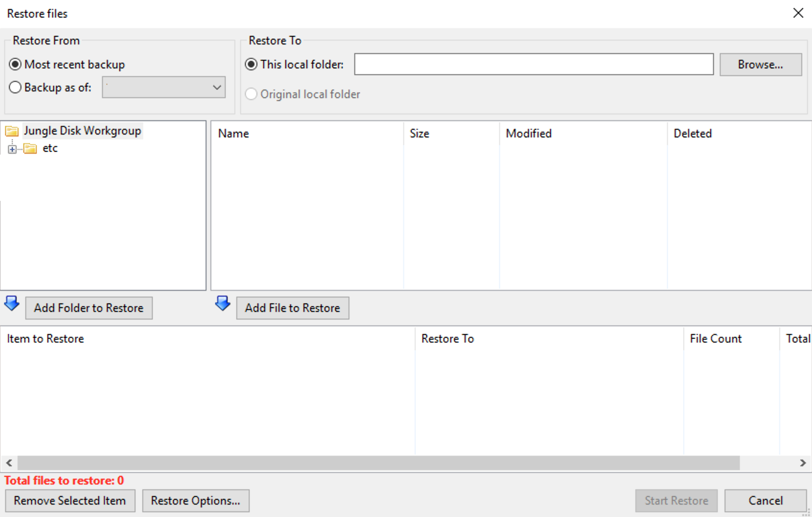The height and width of the screenshot is (517, 812).
Task: Click the File Count column header
Action: [x=731, y=339]
